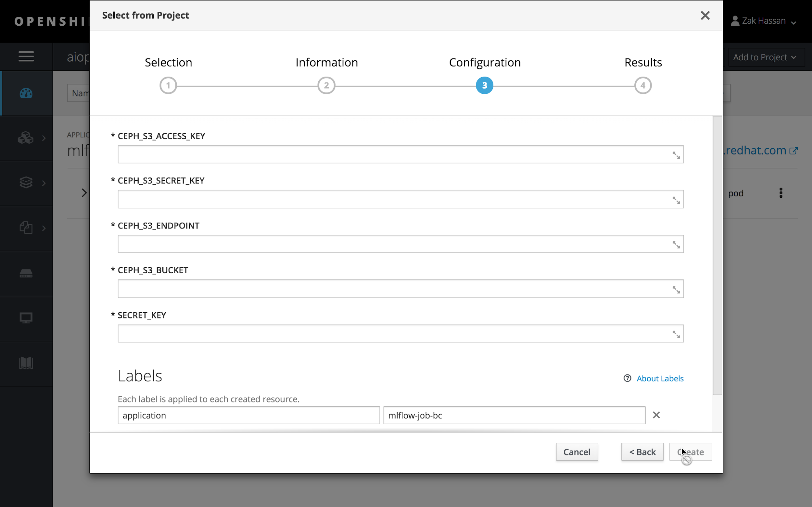Expand the SECRET_KEY field editor icon

676,334
